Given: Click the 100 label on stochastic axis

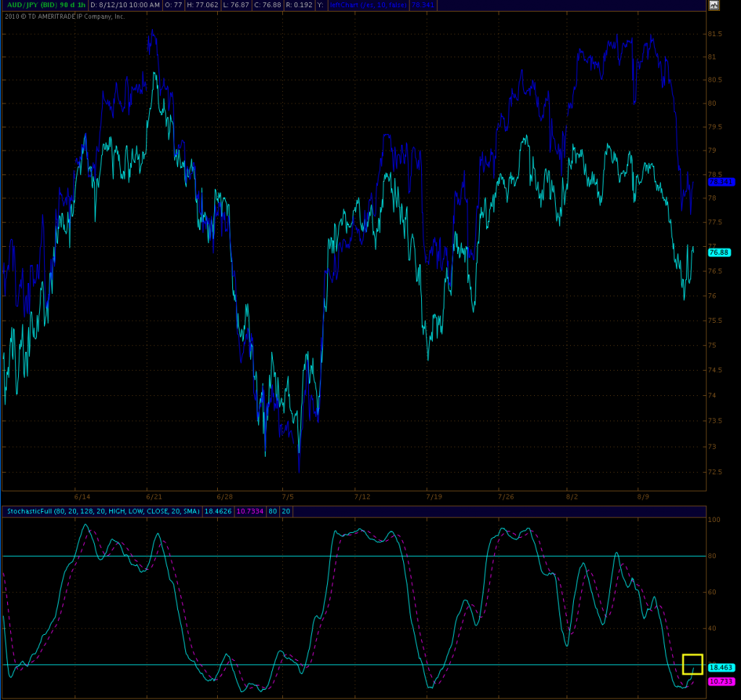Looking at the screenshot, I should [x=714, y=520].
